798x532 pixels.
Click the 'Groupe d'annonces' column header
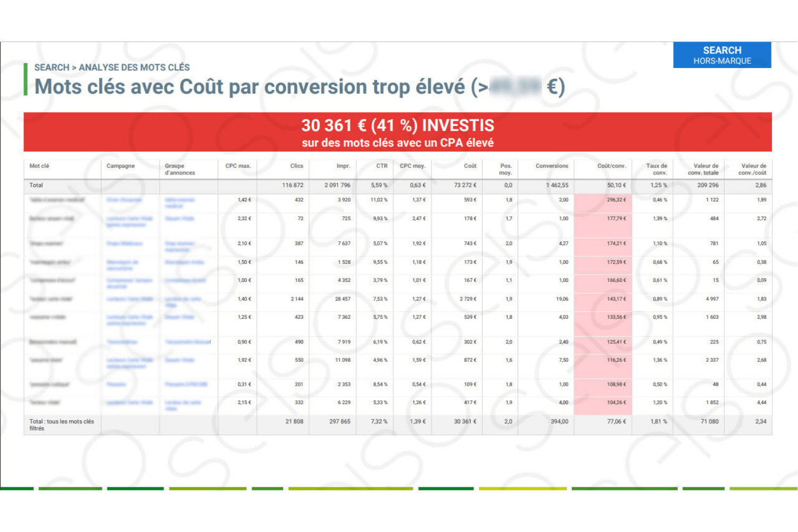[x=180, y=169]
